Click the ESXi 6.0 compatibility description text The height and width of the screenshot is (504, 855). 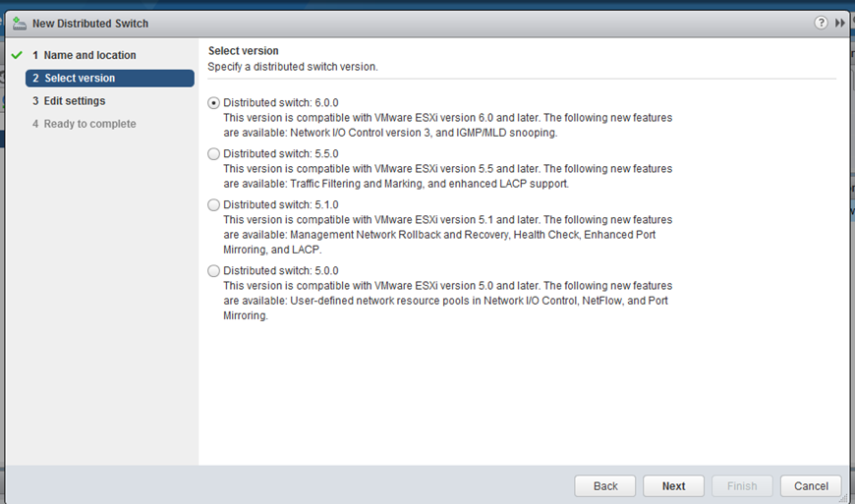coord(448,126)
